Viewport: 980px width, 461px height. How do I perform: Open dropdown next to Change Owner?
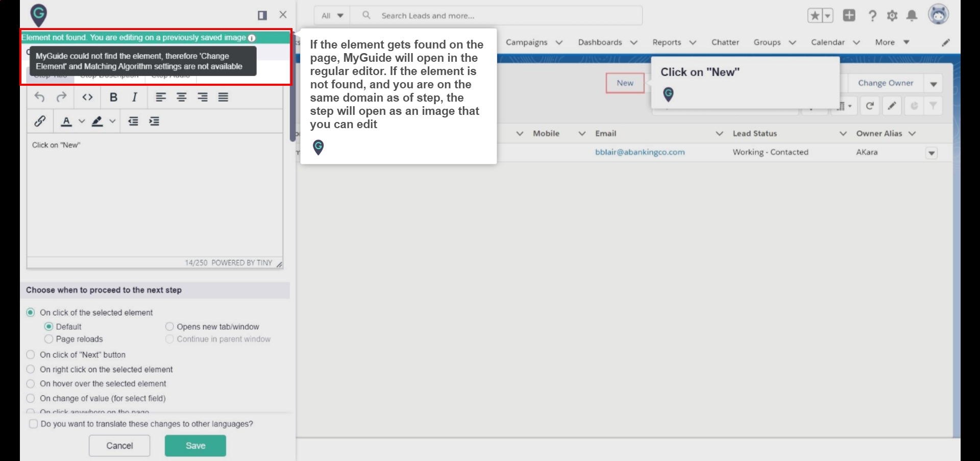point(934,83)
